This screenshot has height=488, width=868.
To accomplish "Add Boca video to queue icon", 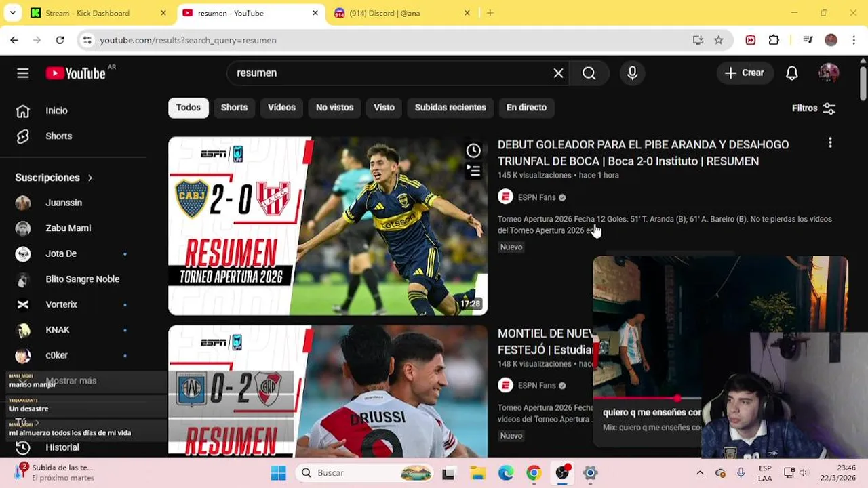I will [473, 171].
